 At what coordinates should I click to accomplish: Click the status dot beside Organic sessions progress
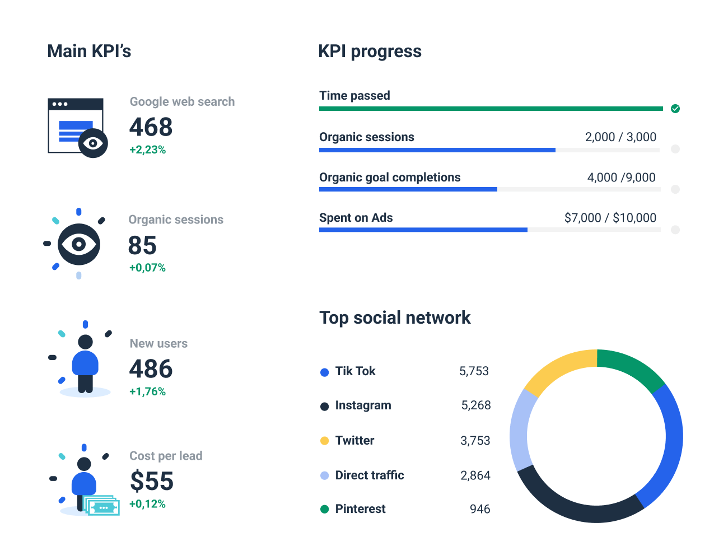point(675,149)
